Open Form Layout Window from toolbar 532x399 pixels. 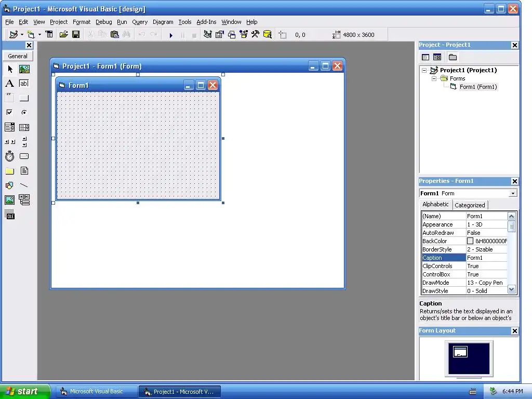232,35
